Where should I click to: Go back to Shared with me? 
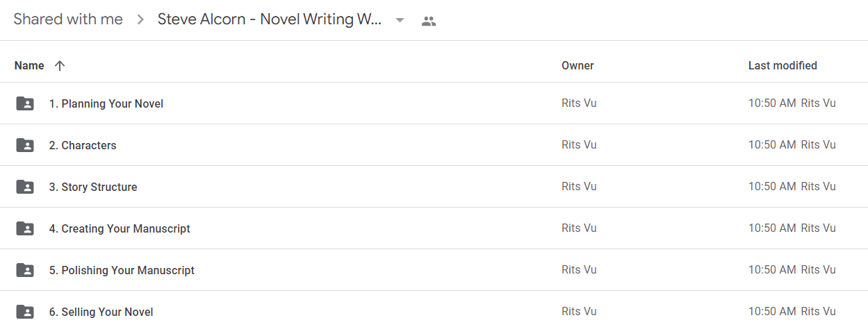(68, 19)
